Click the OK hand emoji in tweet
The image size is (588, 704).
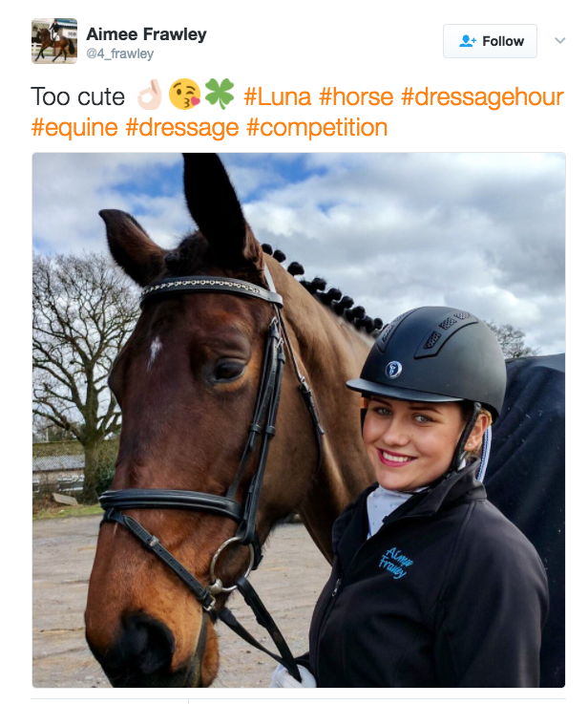[149, 95]
